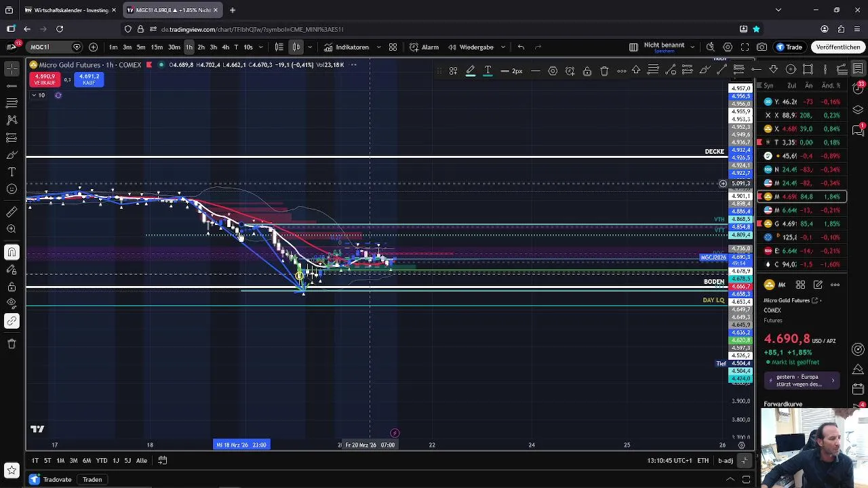Open quick search magnifier icon
The height and width of the screenshot is (488, 868).
point(710,47)
